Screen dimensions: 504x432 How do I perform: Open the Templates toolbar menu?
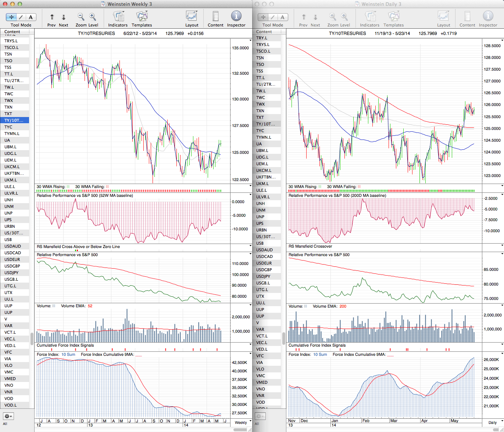pyautogui.click(x=142, y=17)
